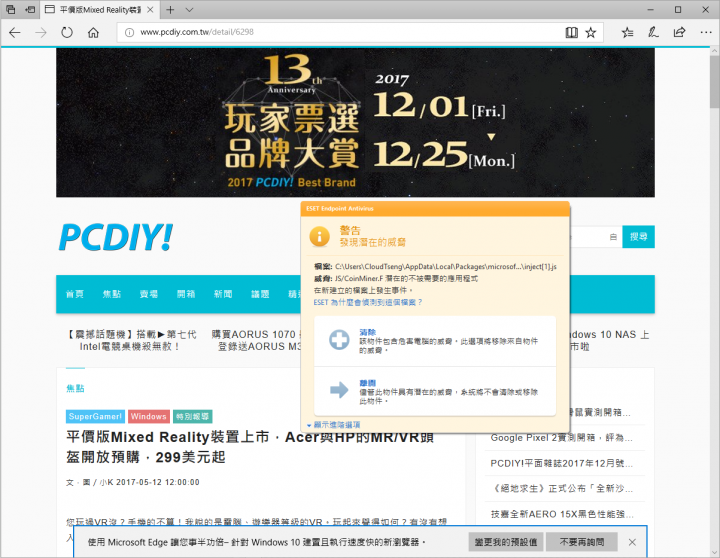Open the 13th Anniversary banner ad
Screen dimensions: 720x558
[355, 123]
